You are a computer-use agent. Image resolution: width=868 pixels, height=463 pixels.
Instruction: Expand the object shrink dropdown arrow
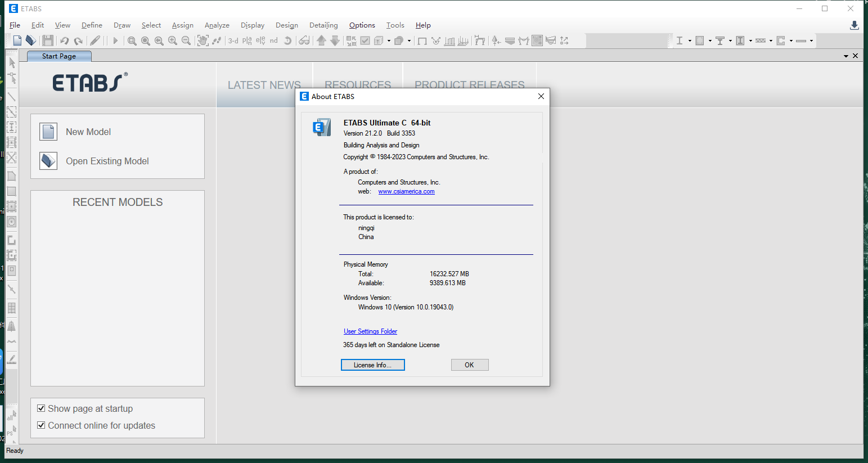(x=409, y=41)
